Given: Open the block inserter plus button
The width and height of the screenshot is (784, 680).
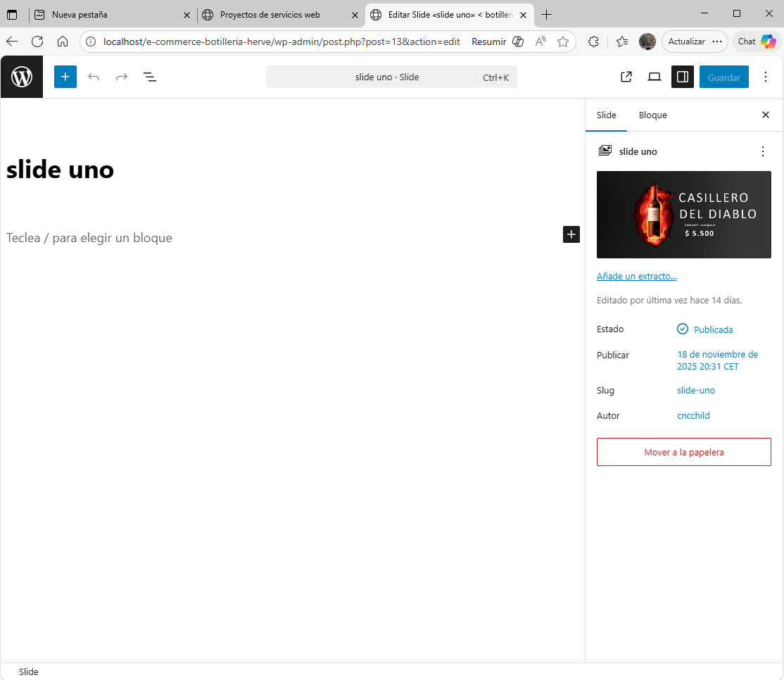Looking at the screenshot, I should click(x=65, y=77).
